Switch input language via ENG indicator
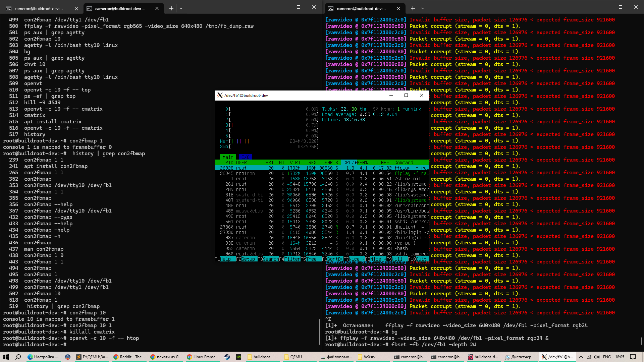This screenshot has height=362, width=644. click(607, 357)
